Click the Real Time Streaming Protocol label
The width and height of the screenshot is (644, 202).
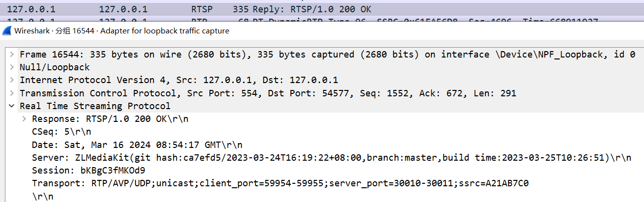click(x=95, y=106)
